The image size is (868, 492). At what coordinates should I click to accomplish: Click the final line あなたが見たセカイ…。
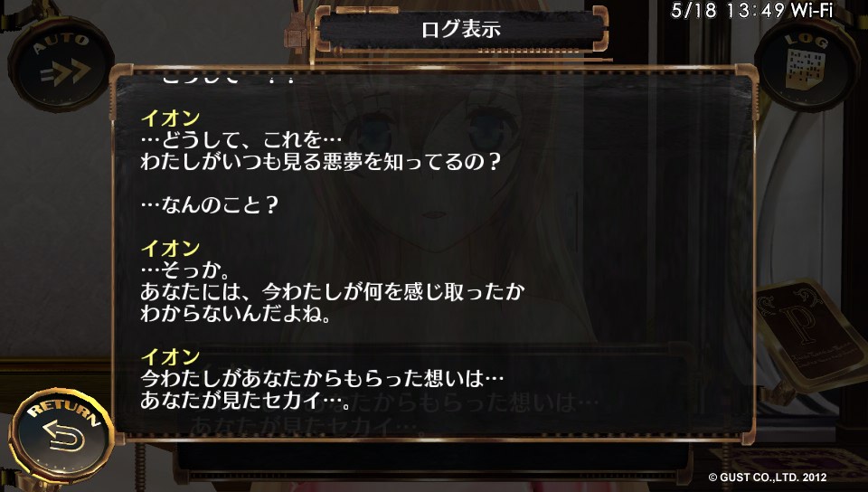(x=246, y=400)
